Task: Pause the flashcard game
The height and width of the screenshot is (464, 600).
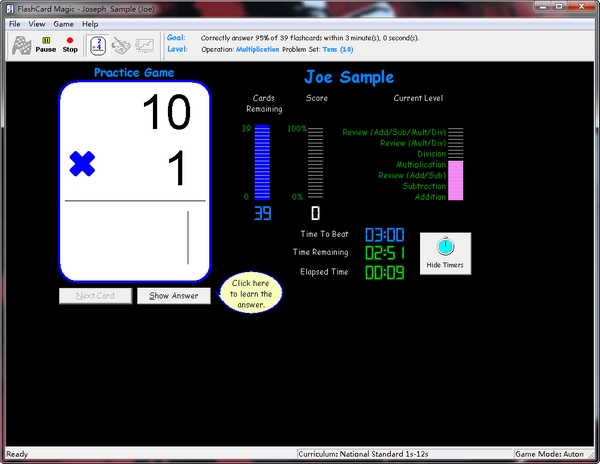Action: point(46,44)
